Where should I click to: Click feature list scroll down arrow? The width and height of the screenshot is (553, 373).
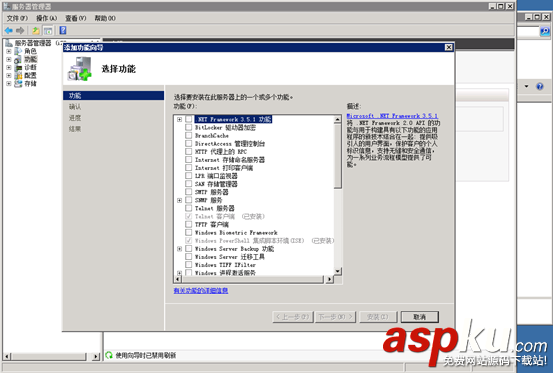pos(338,271)
